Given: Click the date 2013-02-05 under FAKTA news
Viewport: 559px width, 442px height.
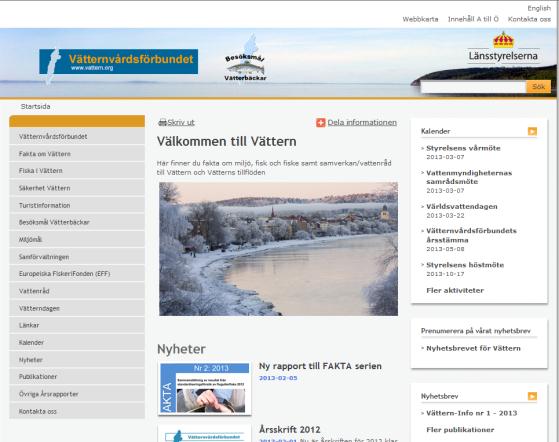Looking at the screenshot, I should pyautogui.click(x=278, y=378).
